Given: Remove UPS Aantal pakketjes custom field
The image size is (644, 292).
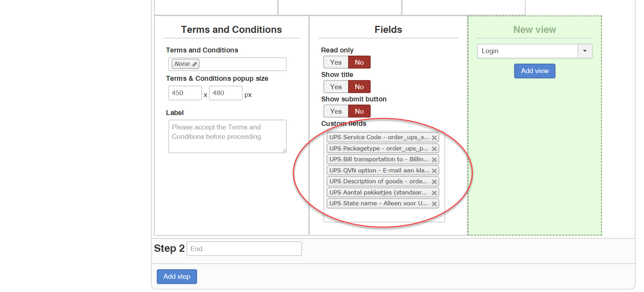Looking at the screenshot, I should (434, 193).
